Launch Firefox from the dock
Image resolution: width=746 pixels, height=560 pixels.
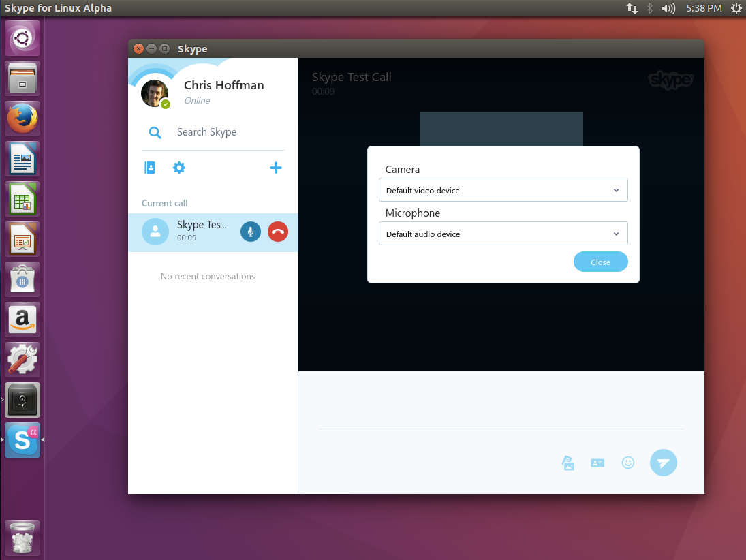coord(22,118)
